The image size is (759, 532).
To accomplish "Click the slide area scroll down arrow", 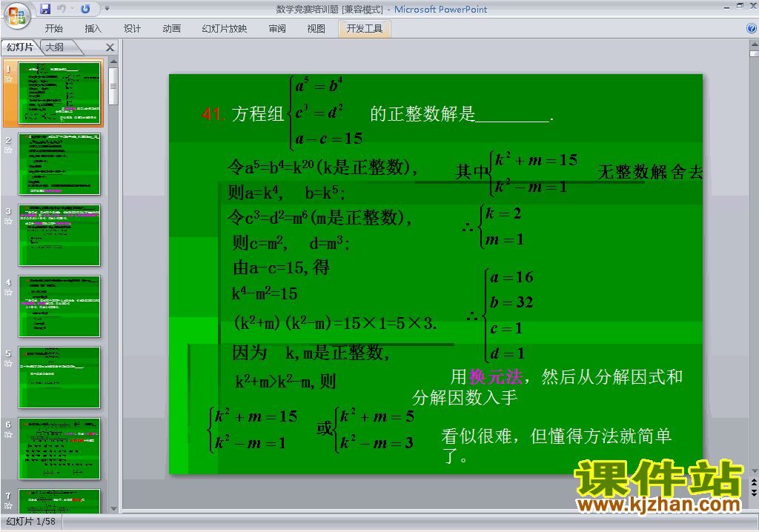I will [x=754, y=471].
